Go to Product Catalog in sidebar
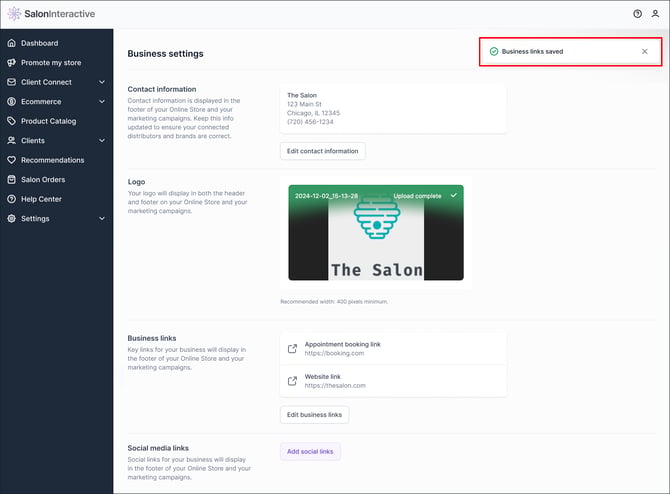This screenshot has height=494, width=670. pyautogui.click(x=48, y=121)
